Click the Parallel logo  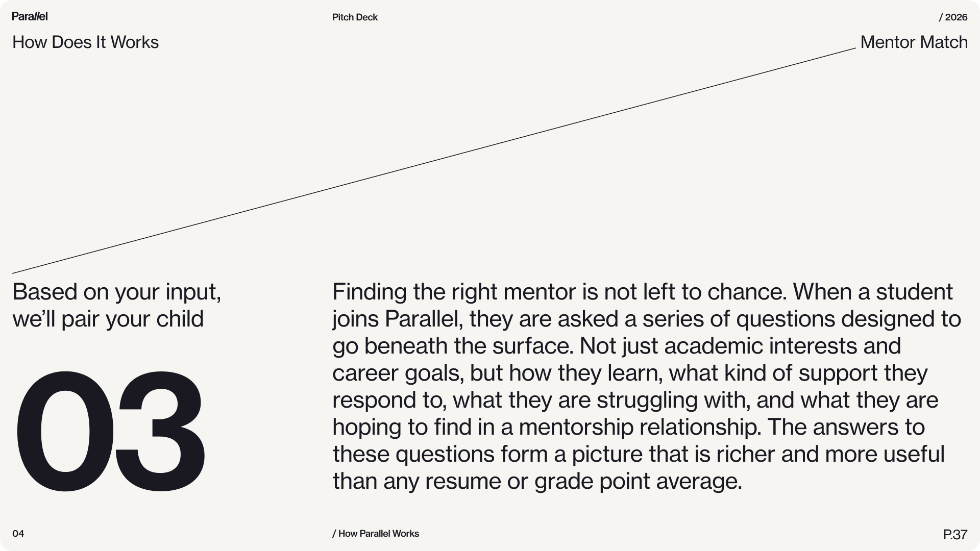[x=30, y=16]
